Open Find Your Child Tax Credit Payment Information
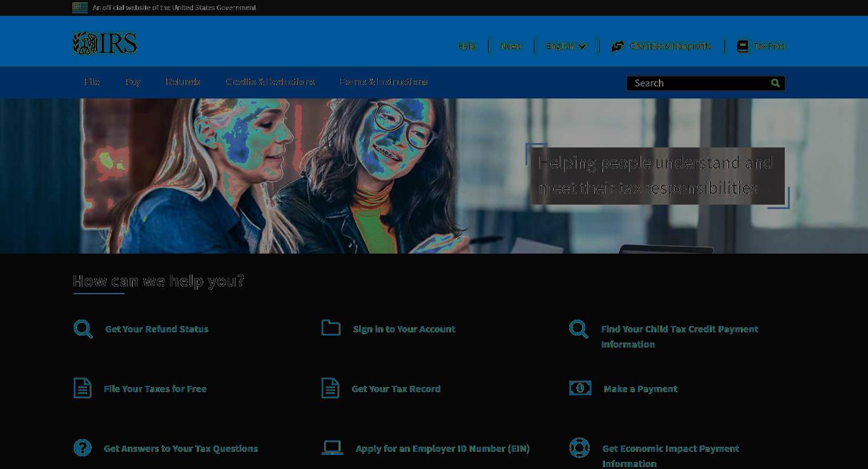 coord(680,337)
